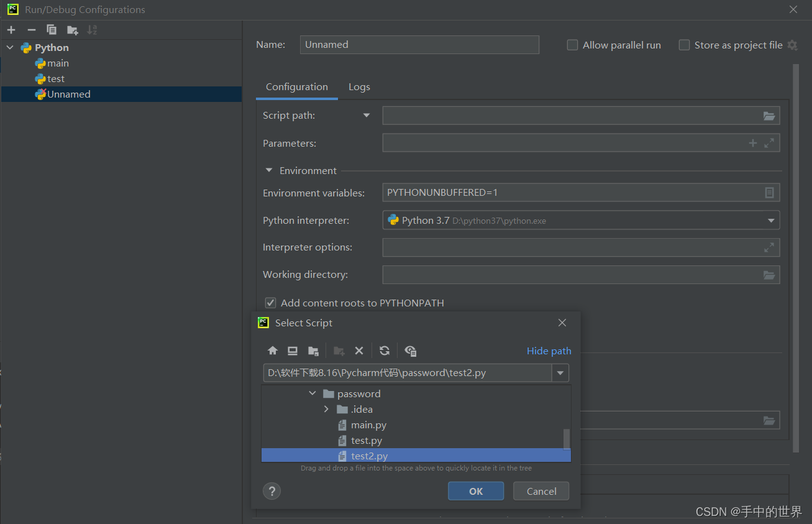Click the Name input field
The image size is (812, 524).
click(419, 45)
